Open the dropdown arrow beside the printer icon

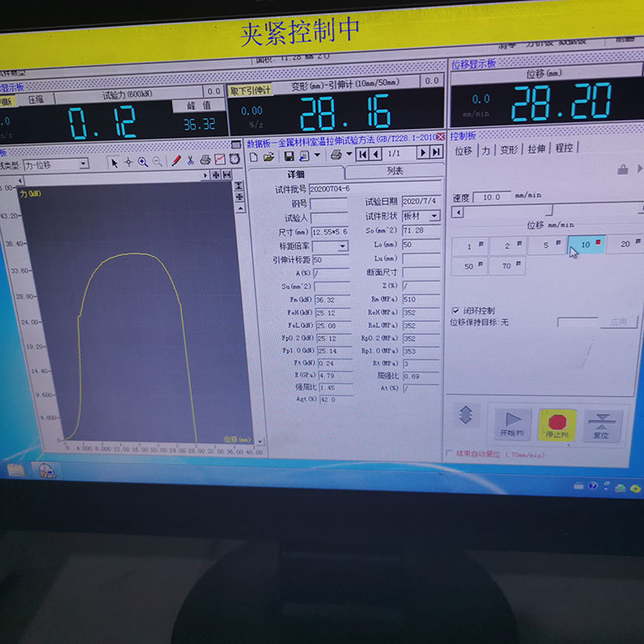[x=348, y=155]
